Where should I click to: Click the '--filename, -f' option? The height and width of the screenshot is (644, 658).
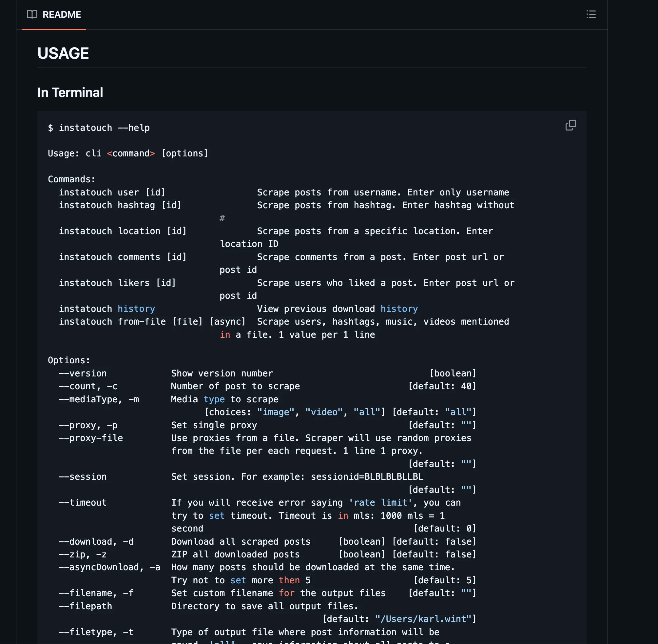[96, 593]
